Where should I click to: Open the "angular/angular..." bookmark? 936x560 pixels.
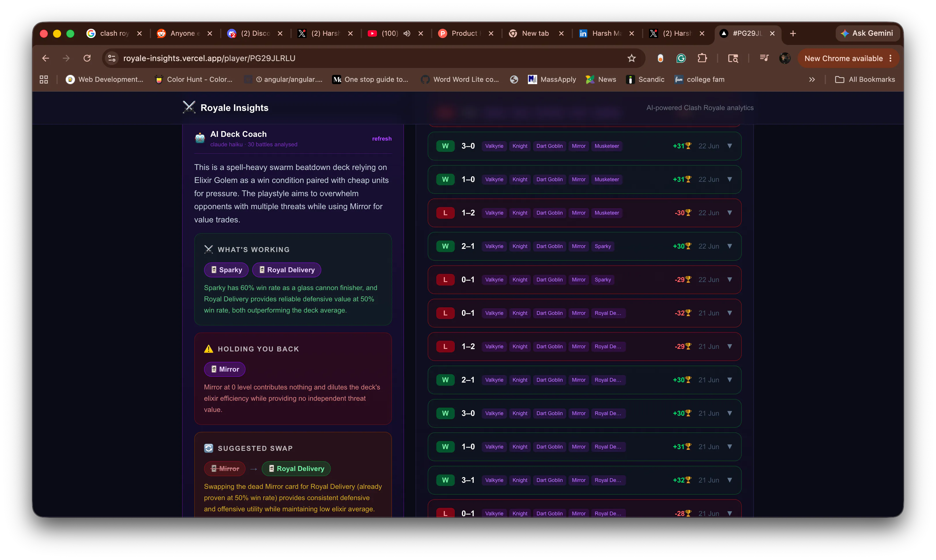tap(284, 79)
